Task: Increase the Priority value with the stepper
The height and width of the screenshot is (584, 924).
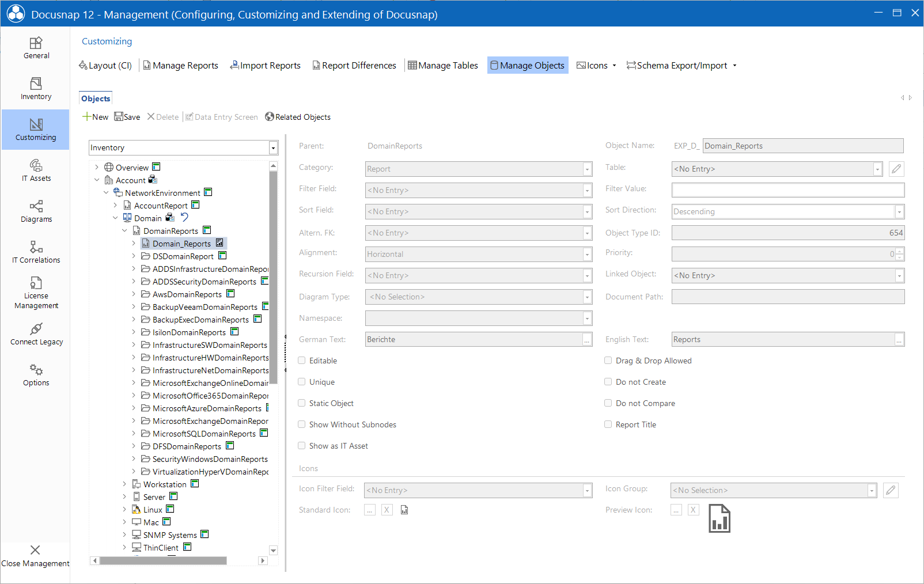Action: click(x=900, y=251)
